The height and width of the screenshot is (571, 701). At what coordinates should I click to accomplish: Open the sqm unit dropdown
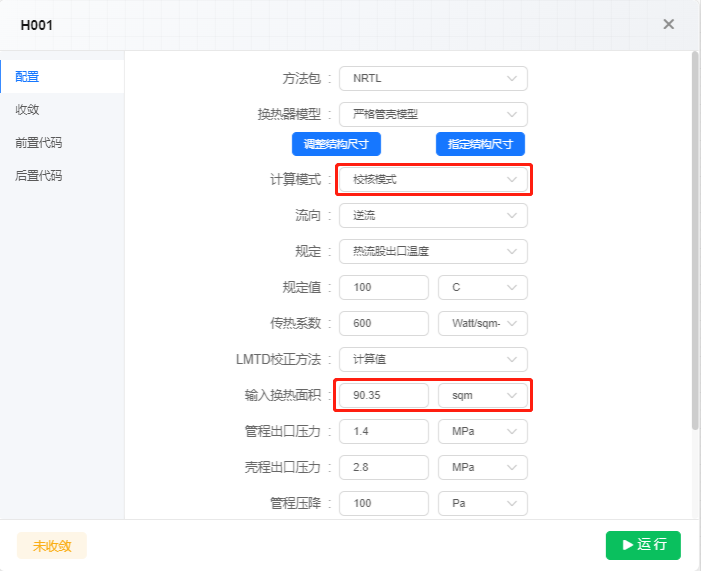click(483, 395)
